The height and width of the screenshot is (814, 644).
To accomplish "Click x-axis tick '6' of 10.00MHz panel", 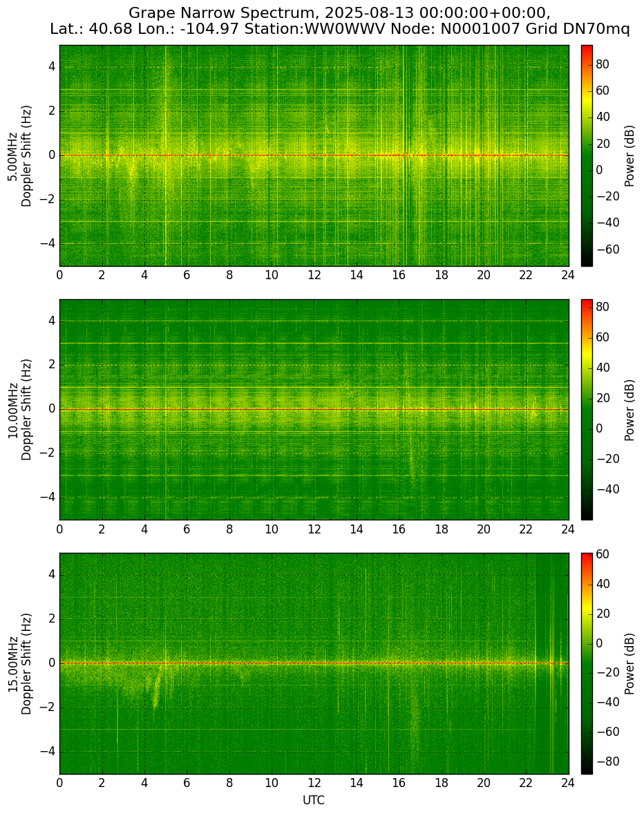I will coord(187,529).
